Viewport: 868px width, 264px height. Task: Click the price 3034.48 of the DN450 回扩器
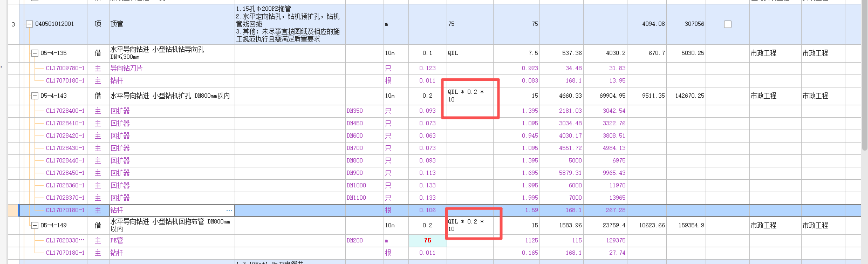click(x=570, y=124)
